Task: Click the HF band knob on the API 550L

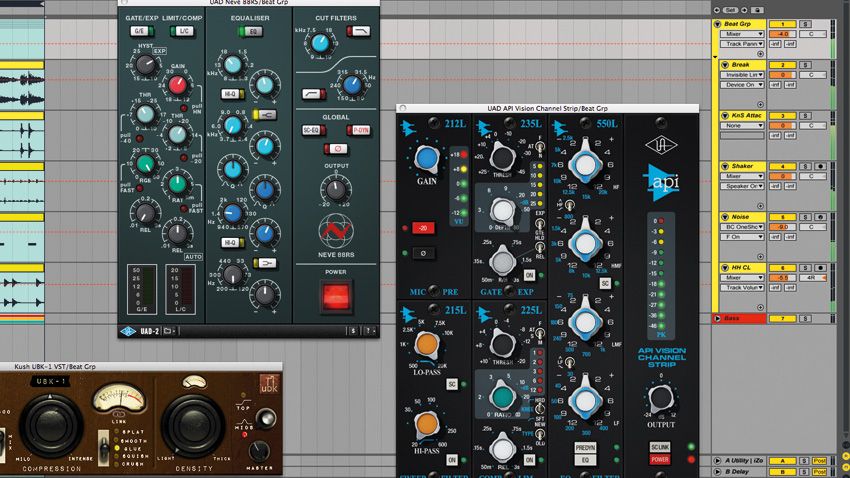Action: click(585, 164)
